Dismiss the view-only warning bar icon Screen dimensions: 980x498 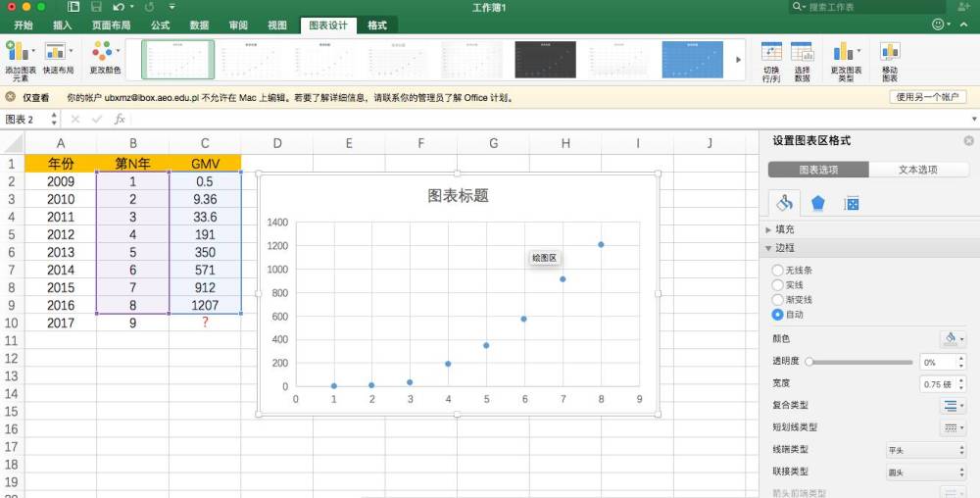[10, 97]
